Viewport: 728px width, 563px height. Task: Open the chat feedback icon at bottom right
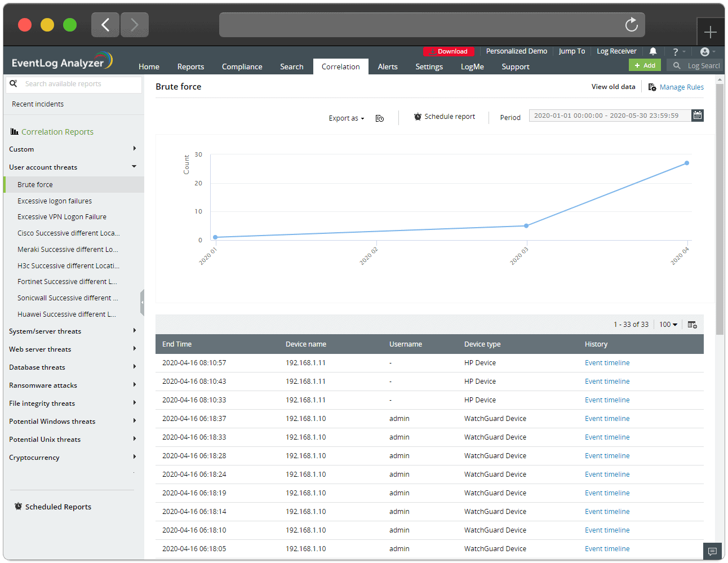(x=712, y=551)
